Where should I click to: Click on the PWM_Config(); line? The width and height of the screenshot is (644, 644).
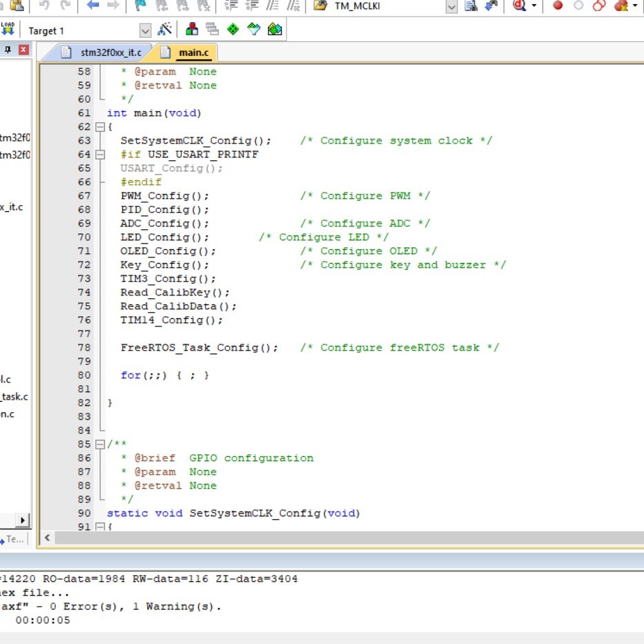point(164,196)
